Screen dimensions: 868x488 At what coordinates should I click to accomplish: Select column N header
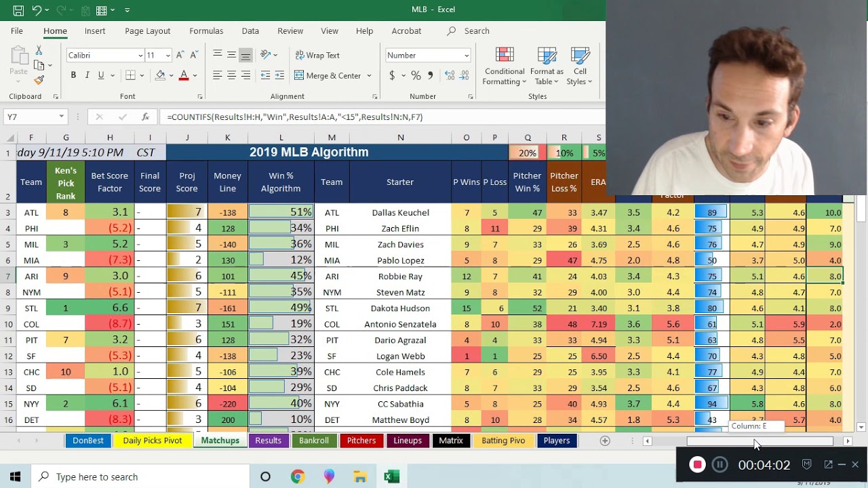400,138
